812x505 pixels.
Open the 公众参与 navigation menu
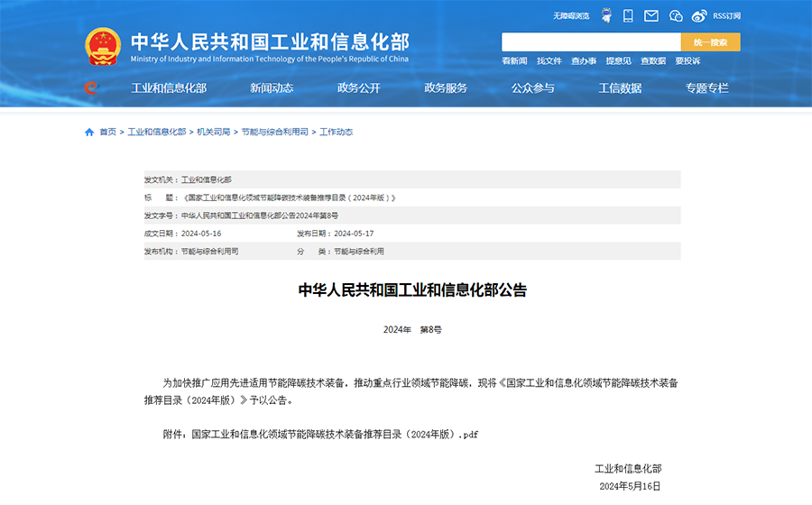point(533,87)
